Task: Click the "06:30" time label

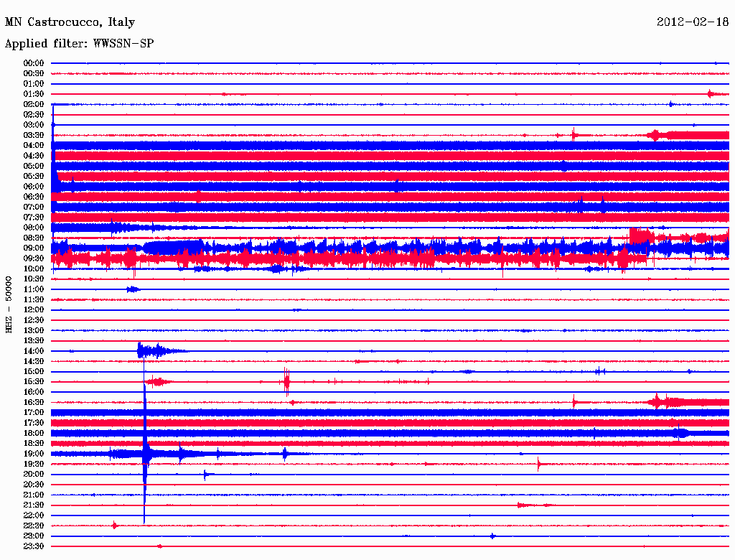Action: (x=33, y=197)
